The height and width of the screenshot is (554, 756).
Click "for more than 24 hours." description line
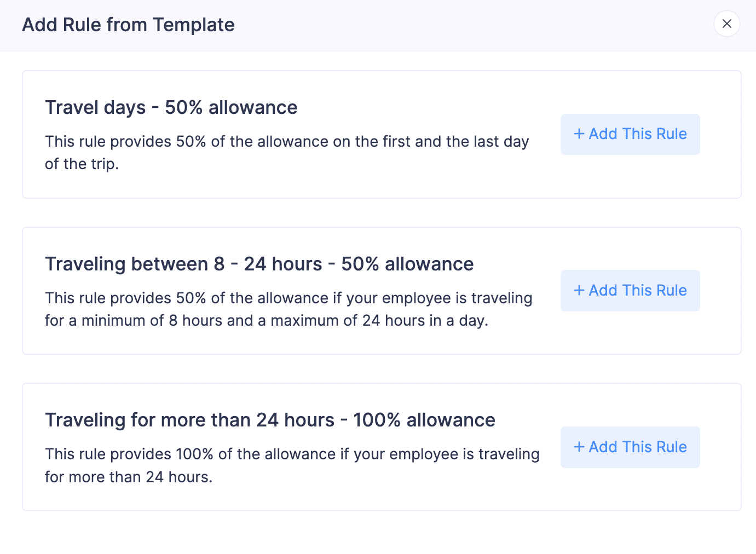(x=129, y=477)
